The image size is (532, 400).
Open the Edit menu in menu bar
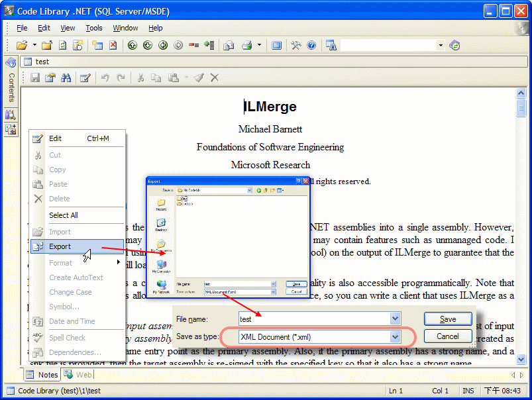coord(44,28)
